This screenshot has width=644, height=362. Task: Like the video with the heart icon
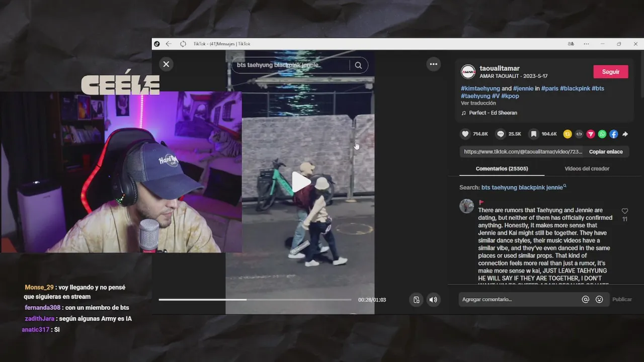(x=465, y=134)
